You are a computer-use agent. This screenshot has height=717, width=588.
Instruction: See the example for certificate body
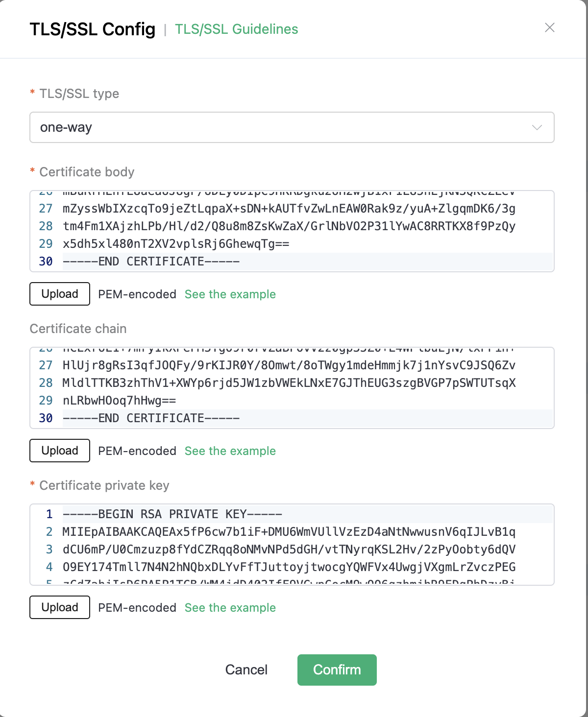point(230,294)
